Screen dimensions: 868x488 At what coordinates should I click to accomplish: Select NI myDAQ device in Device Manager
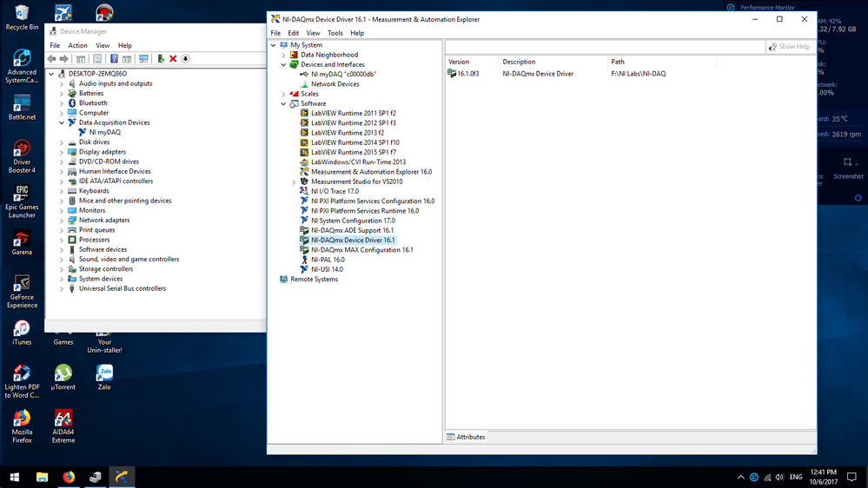click(x=104, y=132)
